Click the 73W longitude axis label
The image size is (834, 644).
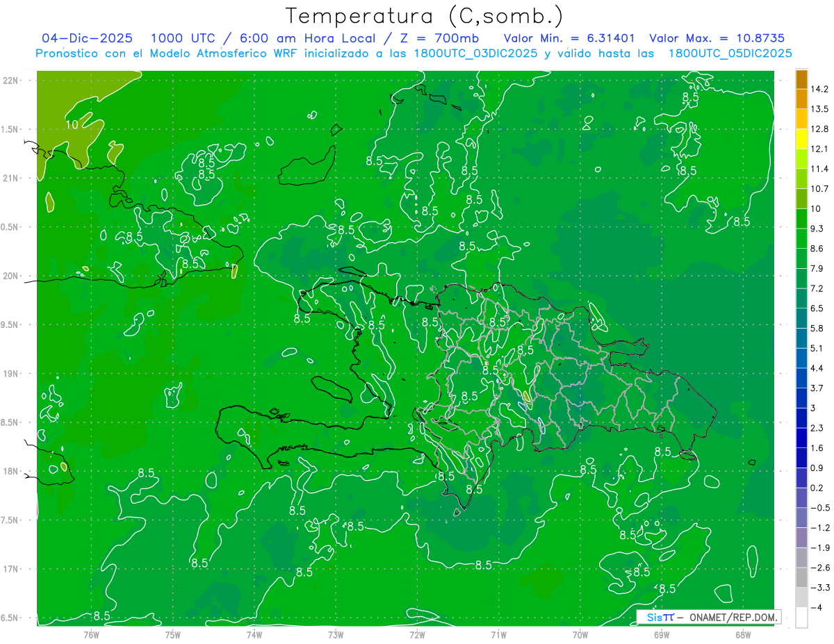tap(336, 634)
